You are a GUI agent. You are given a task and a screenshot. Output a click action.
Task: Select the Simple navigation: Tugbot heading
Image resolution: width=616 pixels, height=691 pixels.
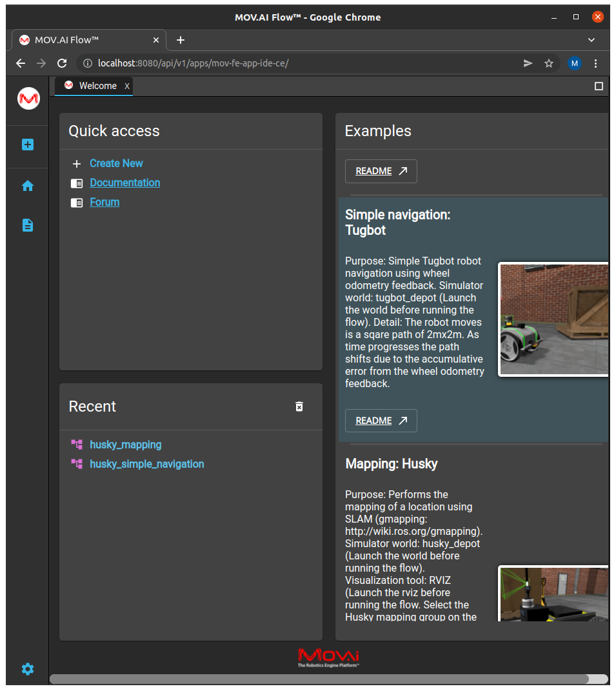(x=398, y=223)
